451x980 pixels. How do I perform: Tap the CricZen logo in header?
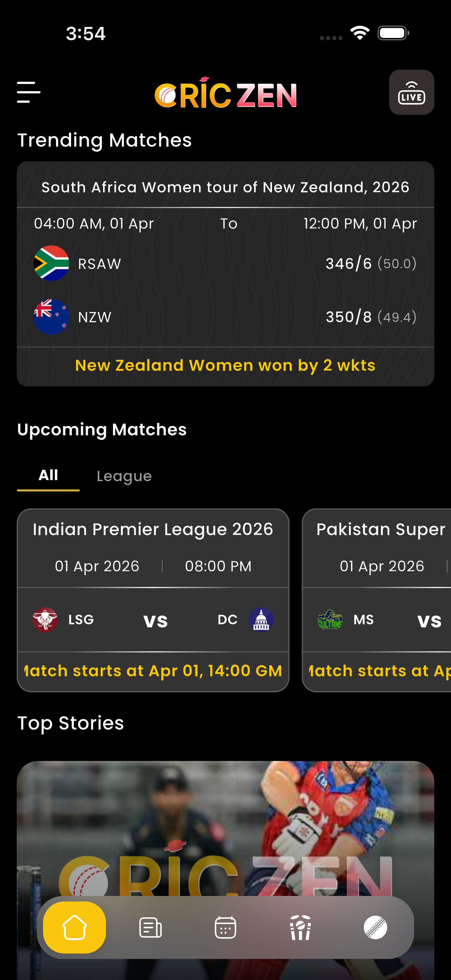tap(225, 93)
